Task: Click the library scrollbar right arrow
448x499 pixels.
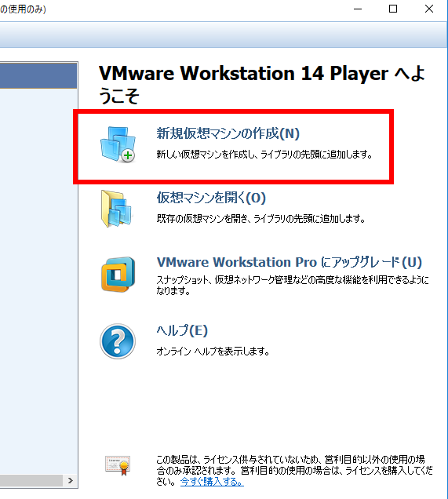Action: pos(71,480)
